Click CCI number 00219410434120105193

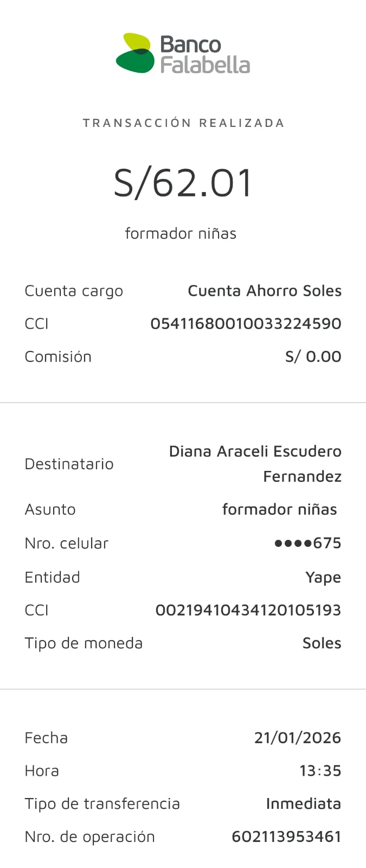pyautogui.click(x=248, y=610)
